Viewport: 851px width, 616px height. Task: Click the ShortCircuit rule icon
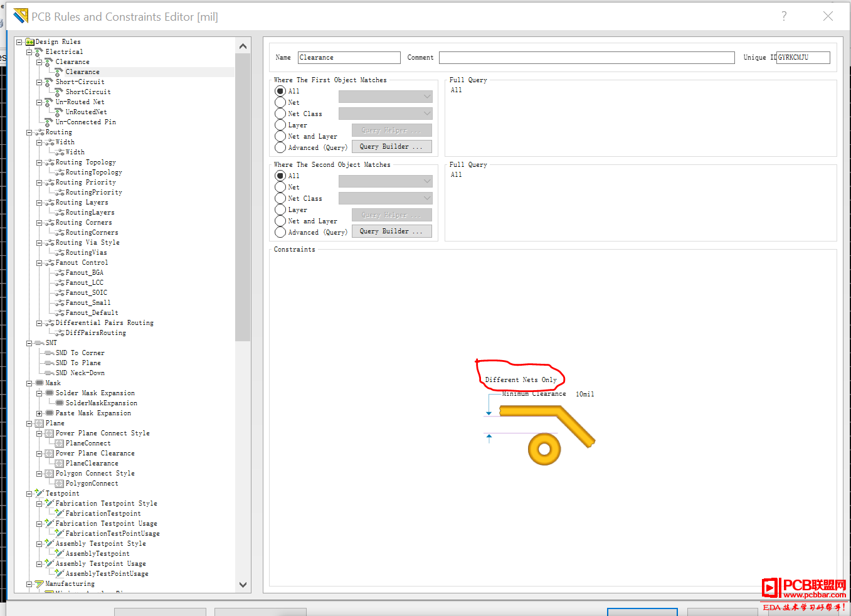59,92
